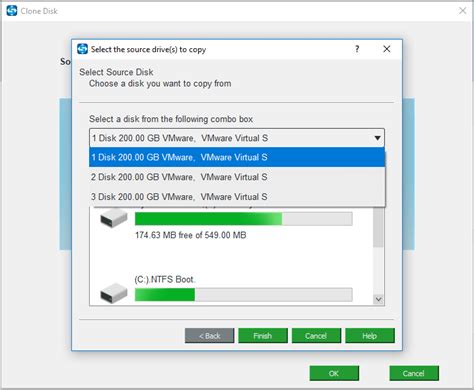Viewport: 474px width, 390px height.
Task: Open the question mark help icon
Action: [357, 49]
